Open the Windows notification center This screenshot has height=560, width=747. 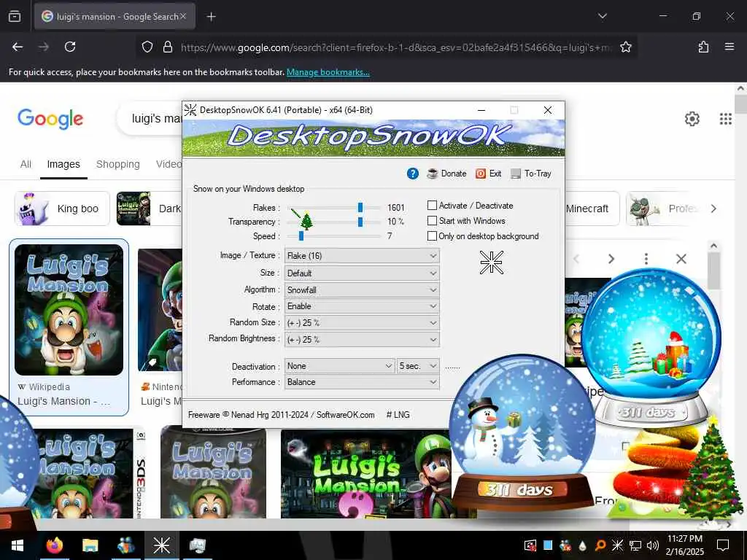coord(723,545)
